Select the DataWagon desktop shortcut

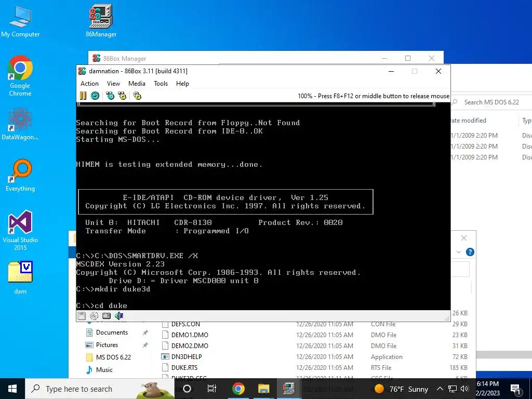point(20,124)
